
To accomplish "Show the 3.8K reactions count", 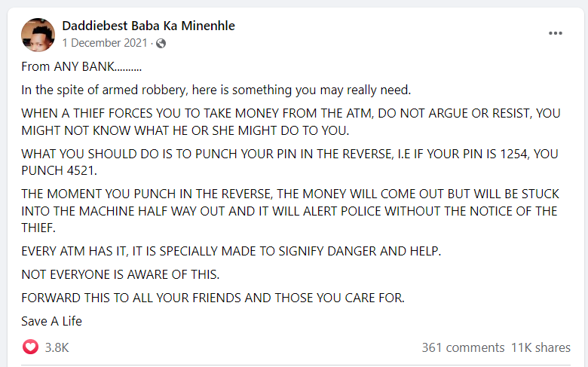I will (57, 347).
